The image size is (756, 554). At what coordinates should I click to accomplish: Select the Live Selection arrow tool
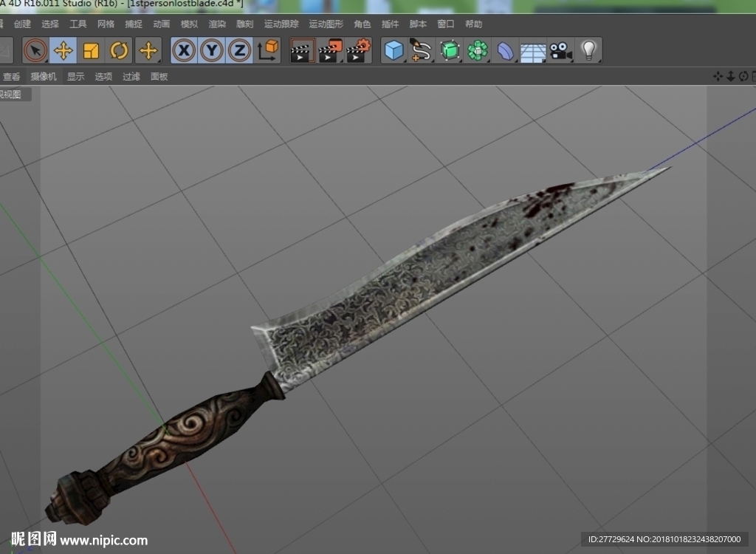(x=35, y=50)
